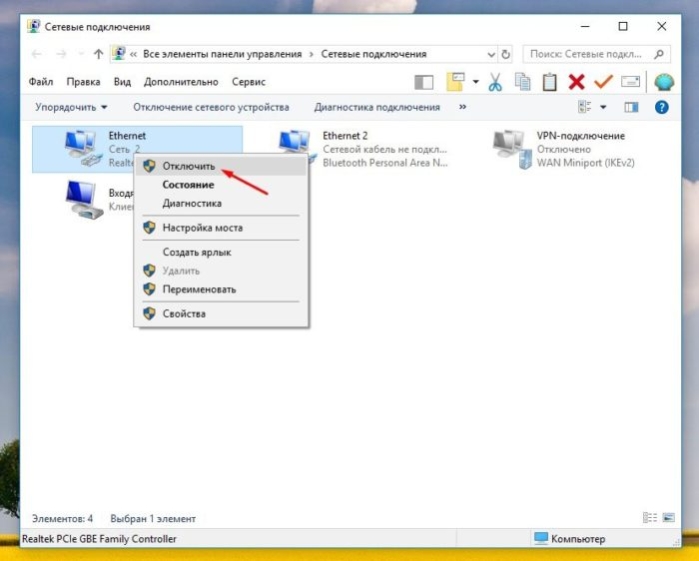
Task: Click the VPN-подключение computer icon
Action: tap(512, 149)
